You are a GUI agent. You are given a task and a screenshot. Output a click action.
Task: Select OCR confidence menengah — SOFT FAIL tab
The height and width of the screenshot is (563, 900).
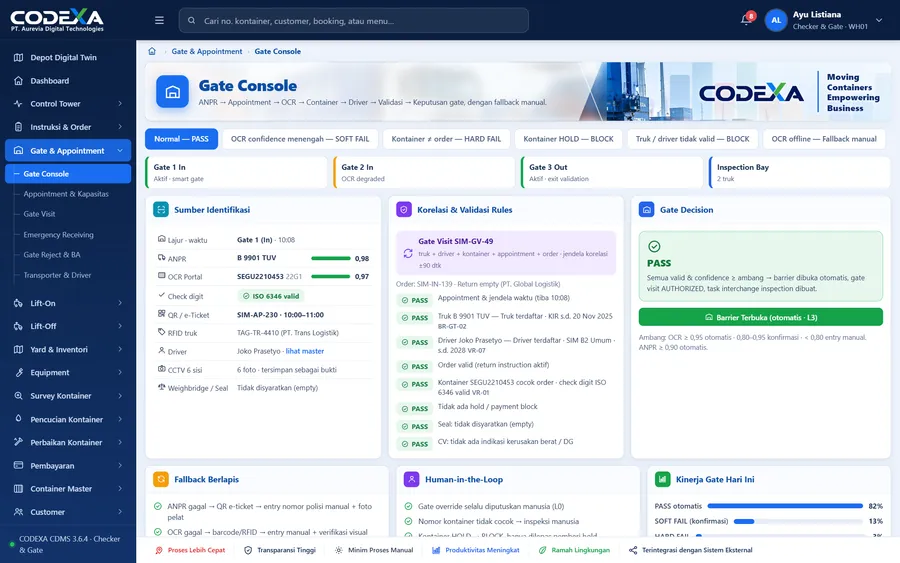[300, 139]
